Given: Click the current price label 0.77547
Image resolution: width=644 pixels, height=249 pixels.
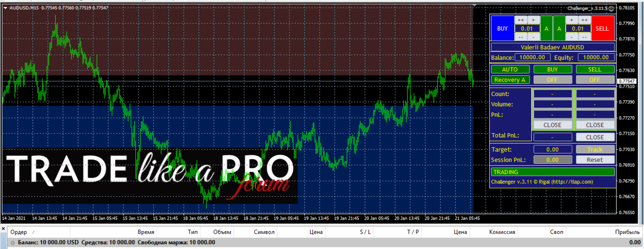Looking at the screenshot, I should 627,81.
